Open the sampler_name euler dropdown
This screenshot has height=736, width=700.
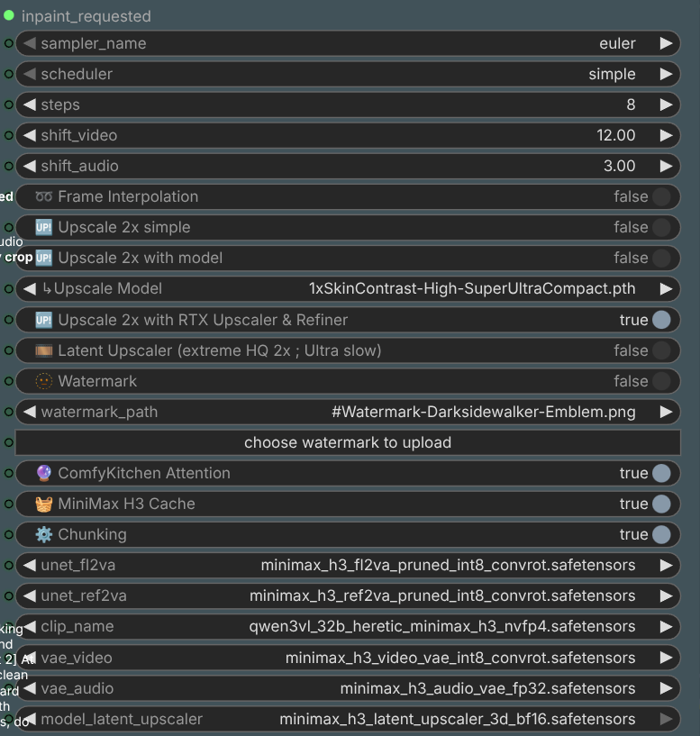point(348,43)
